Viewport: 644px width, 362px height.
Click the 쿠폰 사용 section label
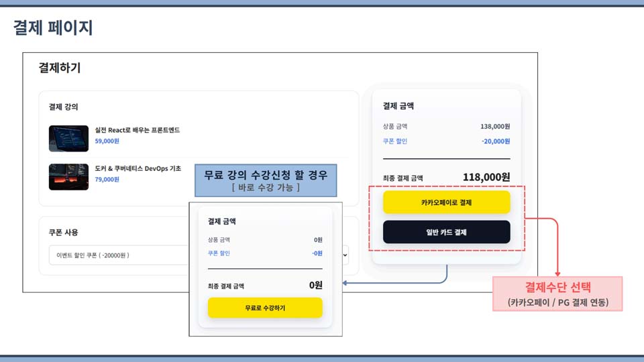pos(64,232)
